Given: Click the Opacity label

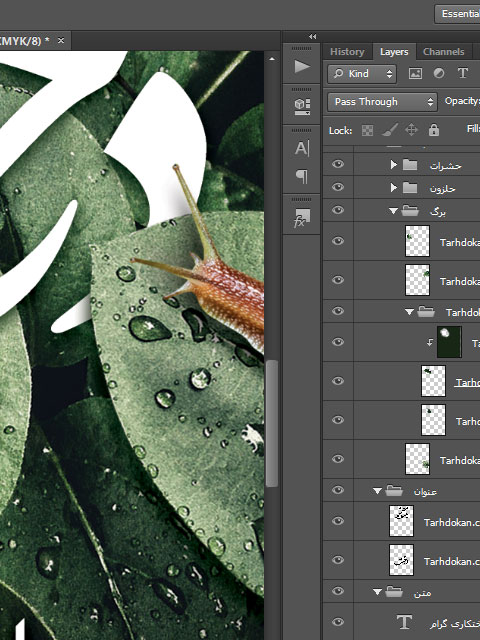Looking at the screenshot, I should (462, 101).
